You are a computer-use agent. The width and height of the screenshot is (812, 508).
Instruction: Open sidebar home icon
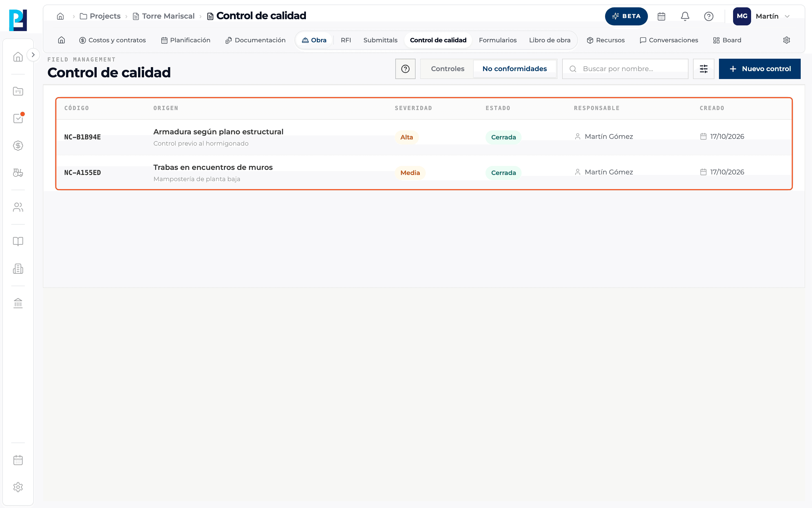pyautogui.click(x=18, y=57)
